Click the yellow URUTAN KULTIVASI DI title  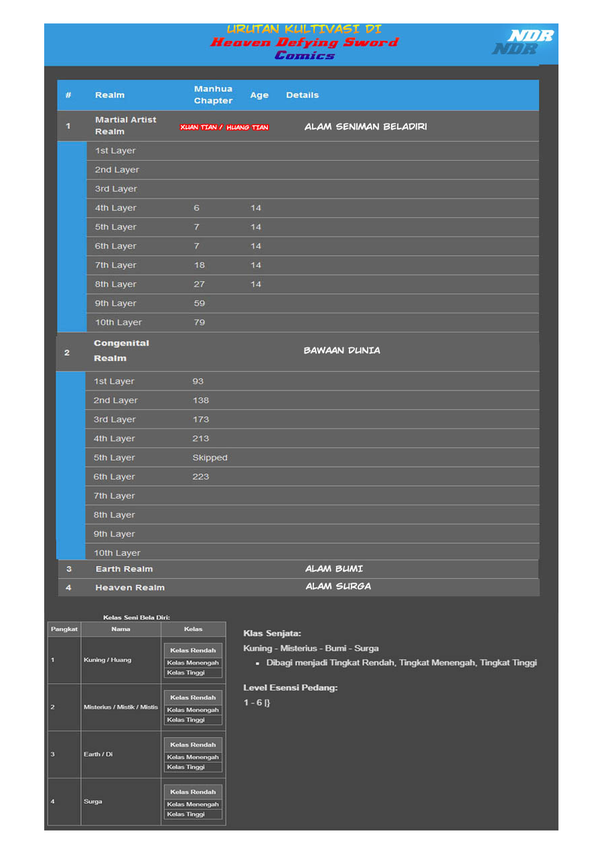tap(305, 29)
